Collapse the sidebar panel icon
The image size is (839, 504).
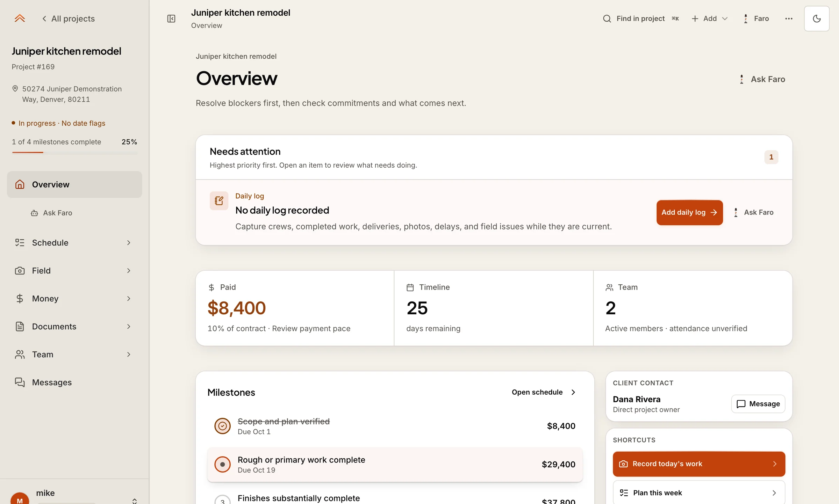coord(171,19)
